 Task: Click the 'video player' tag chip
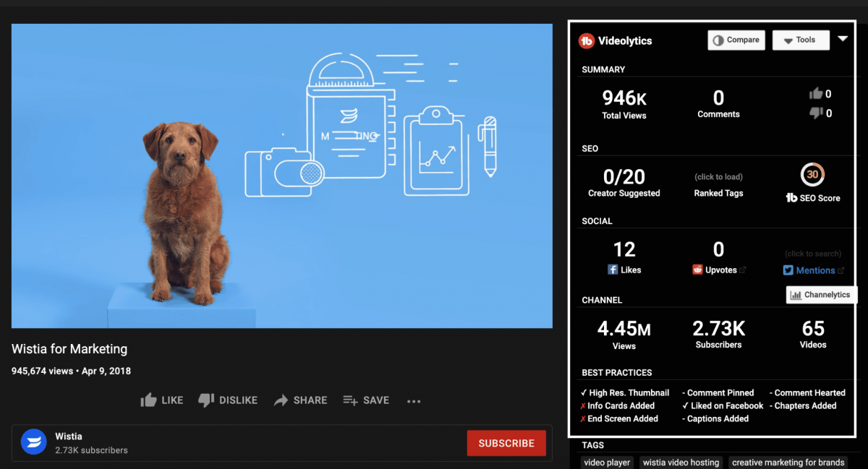coord(608,462)
